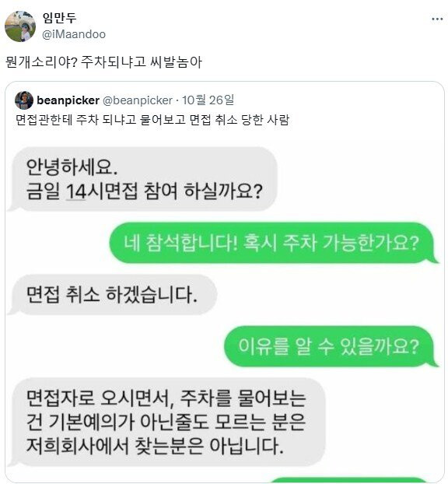Open beanpicker's small avatar in quoted tweet
The width and height of the screenshot is (448, 484).
(24, 100)
